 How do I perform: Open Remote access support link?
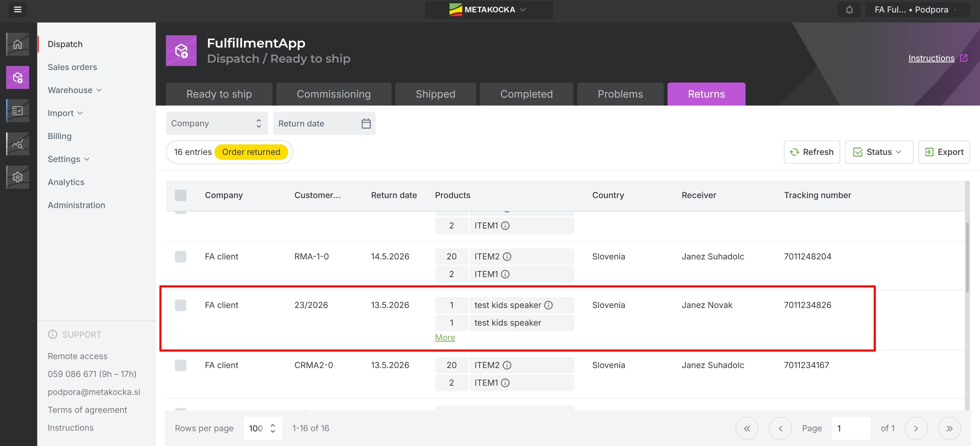click(78, 356)
